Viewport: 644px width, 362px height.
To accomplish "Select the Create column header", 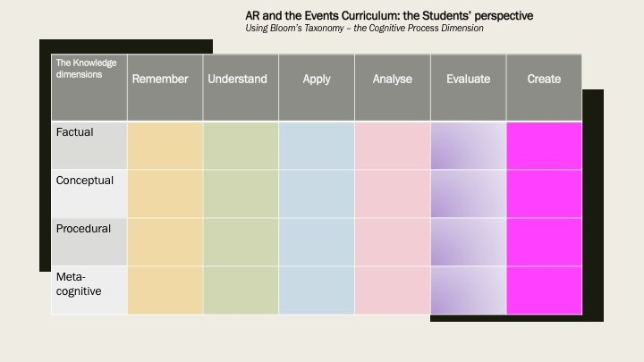I will click(544, 79).
